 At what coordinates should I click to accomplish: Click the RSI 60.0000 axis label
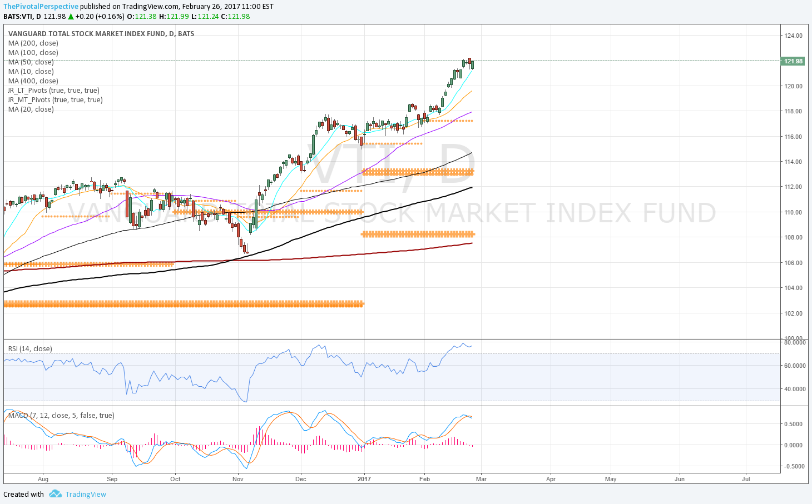[794, 366]
